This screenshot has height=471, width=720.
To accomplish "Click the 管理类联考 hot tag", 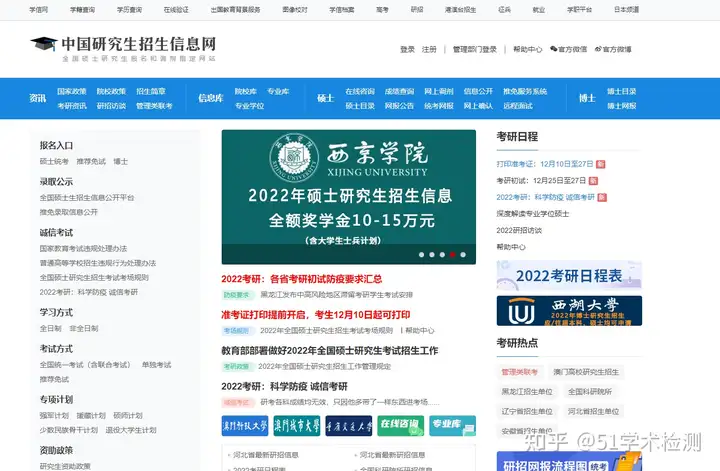I will (519, 372).
